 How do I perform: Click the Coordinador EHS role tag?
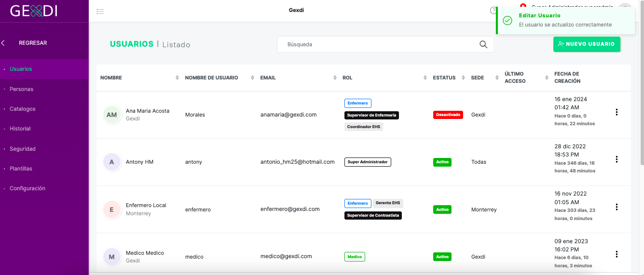364,127
